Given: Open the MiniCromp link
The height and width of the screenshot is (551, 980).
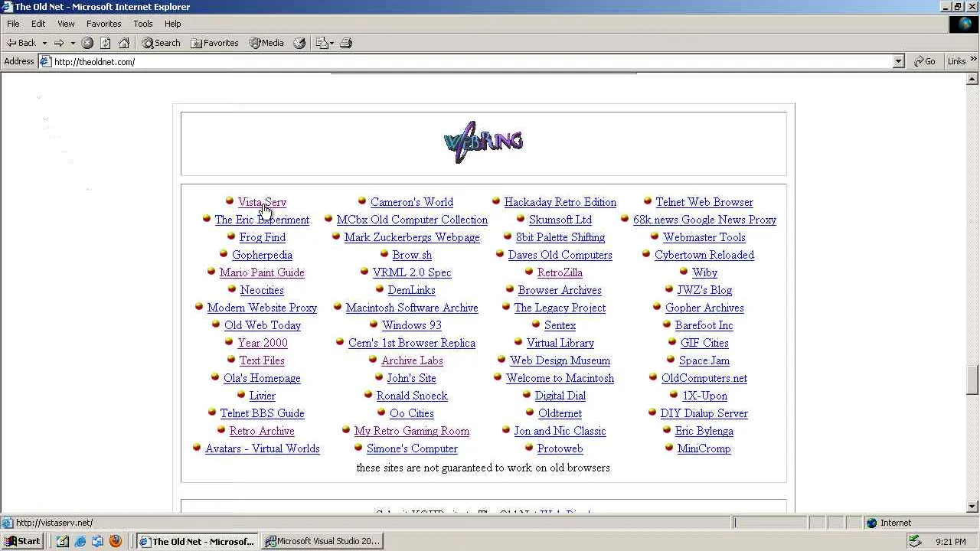Looking at the screenshot, I should [x=704, y=448].
